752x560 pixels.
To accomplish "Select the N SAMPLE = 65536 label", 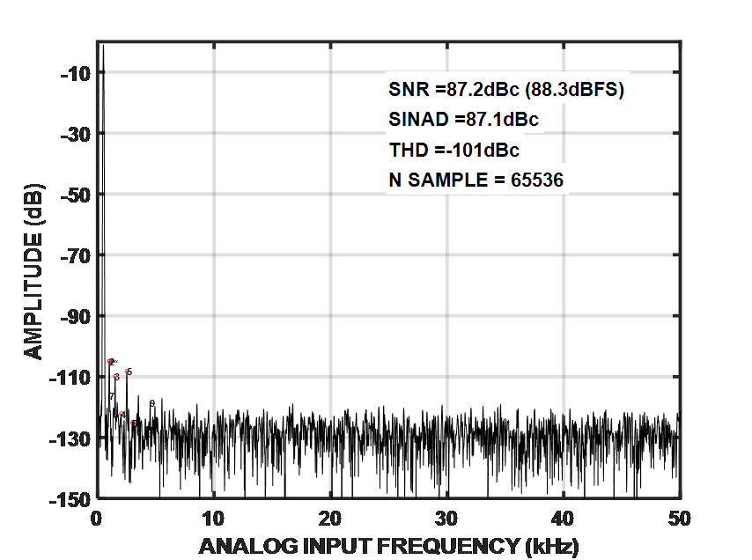I will pyautogui.click(x=476, y=181).
